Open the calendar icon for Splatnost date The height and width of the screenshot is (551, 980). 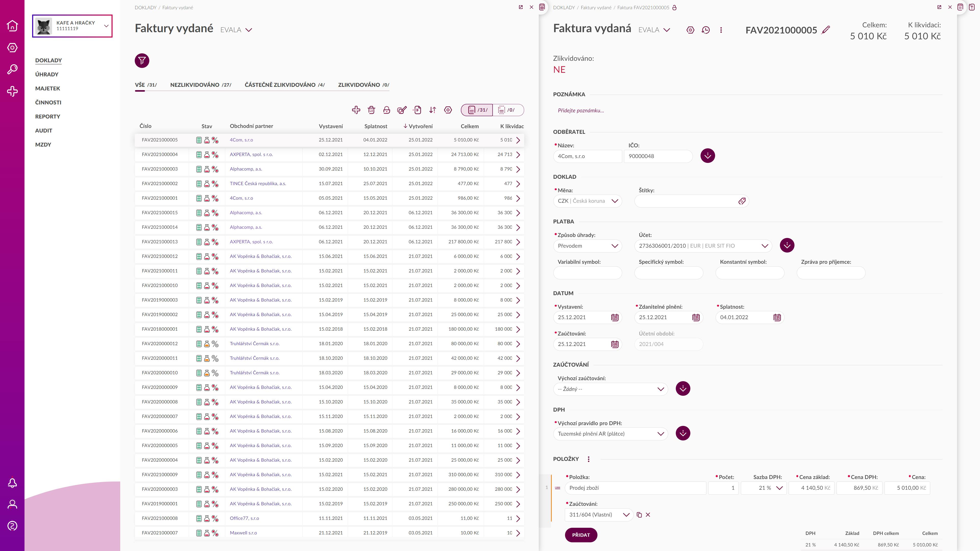pyautogui.click(x=777, y=317)
